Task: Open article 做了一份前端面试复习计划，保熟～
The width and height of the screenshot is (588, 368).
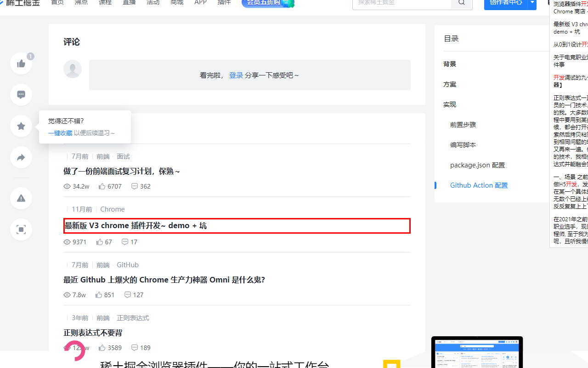Action: [x=122, y=171]
